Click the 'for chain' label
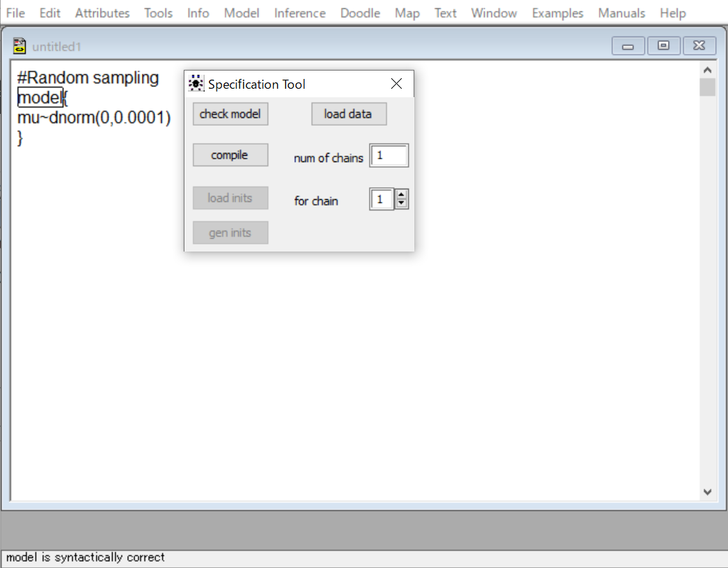The height and width of the screenshot is (568, 728). [x=316, y=201]
